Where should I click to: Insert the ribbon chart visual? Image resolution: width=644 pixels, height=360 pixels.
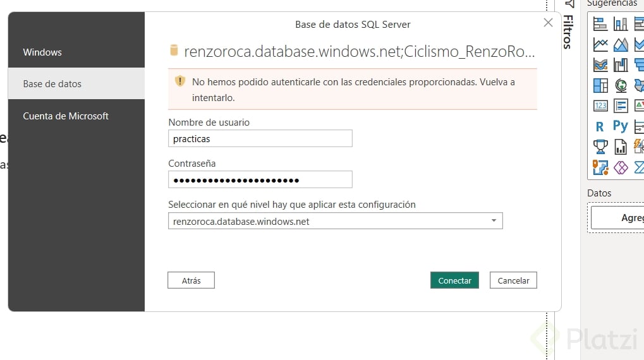tap(600, 65)
